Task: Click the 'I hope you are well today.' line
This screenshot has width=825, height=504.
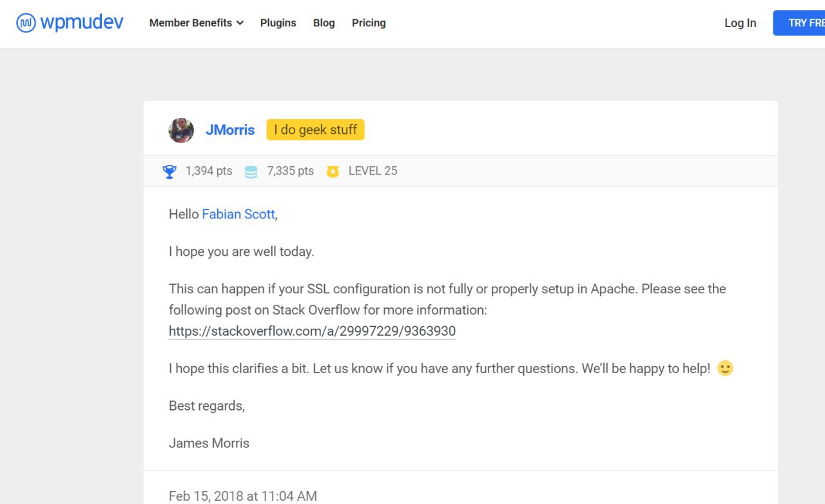Action: tap(242, 251)
